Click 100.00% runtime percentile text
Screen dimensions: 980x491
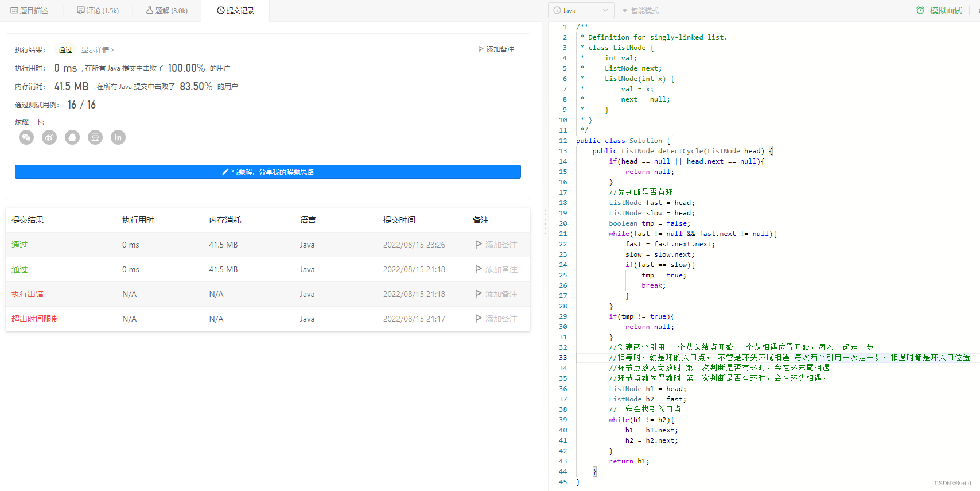point(186,68)
